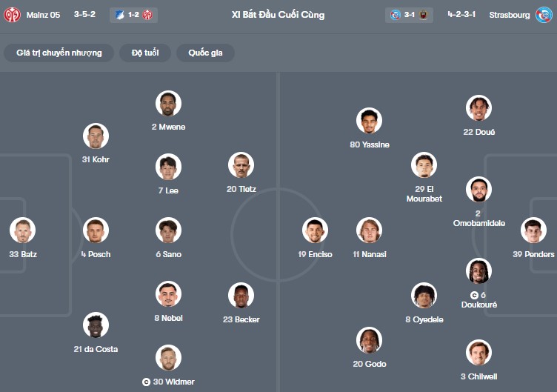Open Doué's player avatar
The width and height of the screenshot is (557, 392).
point(478,108)
